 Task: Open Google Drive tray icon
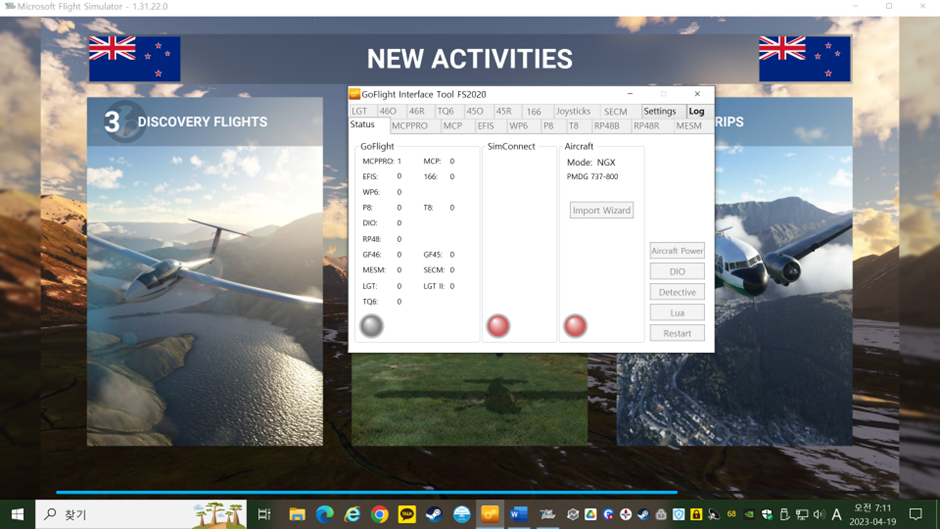tap(590, 515)
